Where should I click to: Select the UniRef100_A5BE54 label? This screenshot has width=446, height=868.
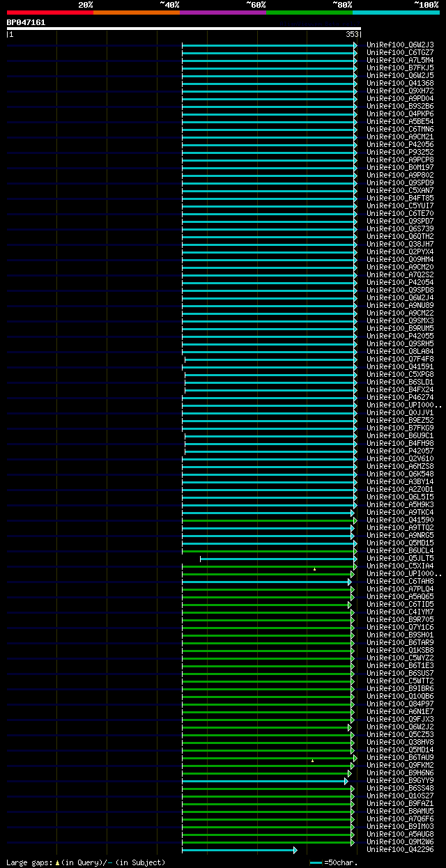tap(400, 121)
